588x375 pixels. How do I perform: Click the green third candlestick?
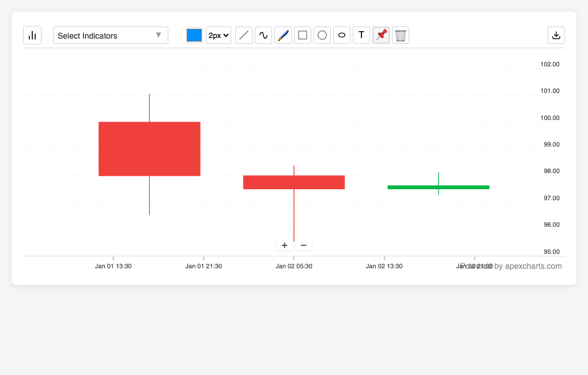pyautogui.click(x=438, y=187)
